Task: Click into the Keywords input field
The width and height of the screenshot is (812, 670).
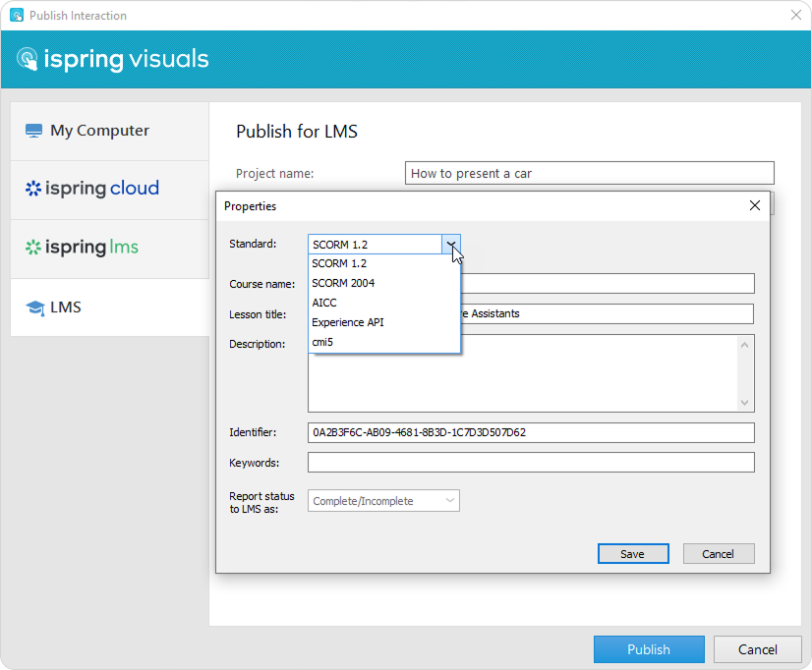Action: click(531, 463)
